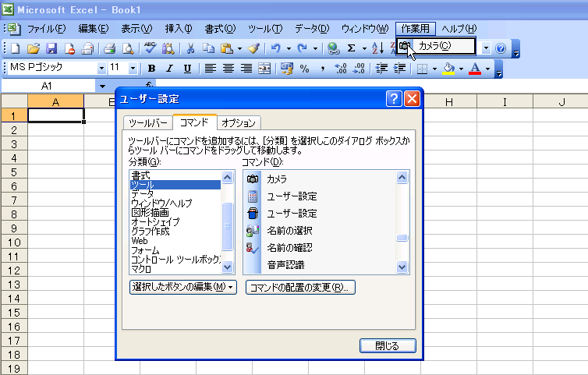Click the Redo arrow icon
Image resolution: width=588 pixels, height=375 pixels.
pyautogui.click(x=303, y=48)
